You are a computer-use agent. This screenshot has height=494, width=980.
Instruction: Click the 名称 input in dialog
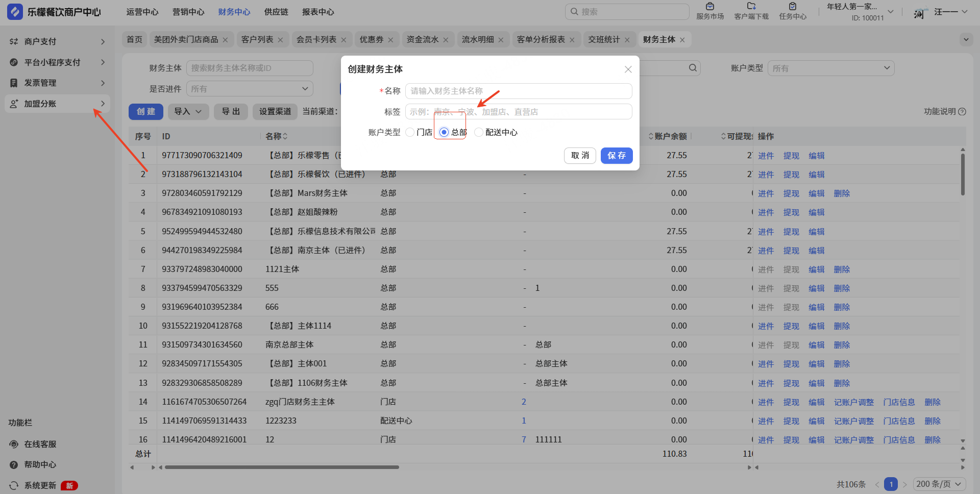519,91
